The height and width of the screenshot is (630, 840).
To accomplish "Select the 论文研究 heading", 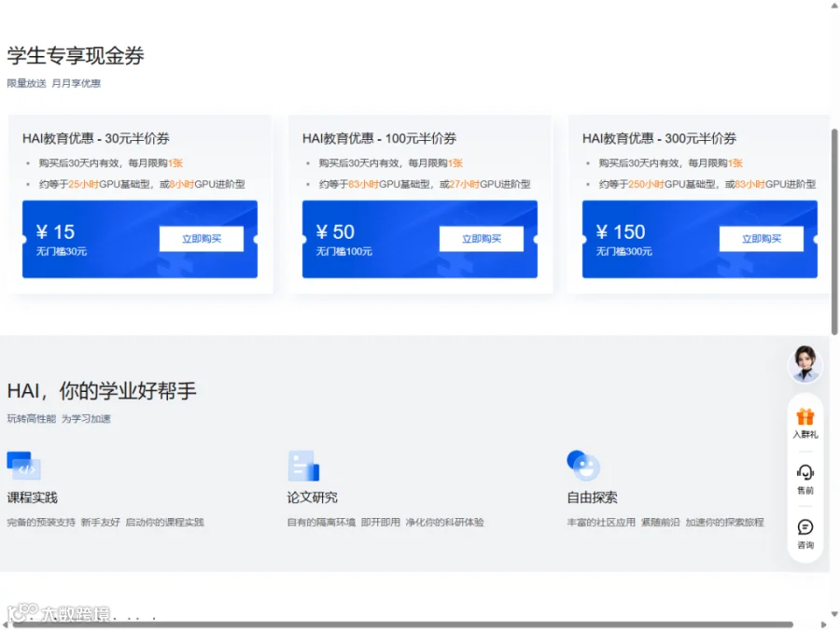I will coord(313,497).
